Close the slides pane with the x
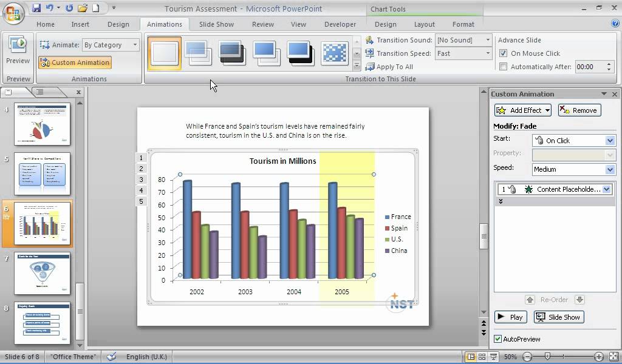Screen dimensions: 622x364 click(78, 92)
